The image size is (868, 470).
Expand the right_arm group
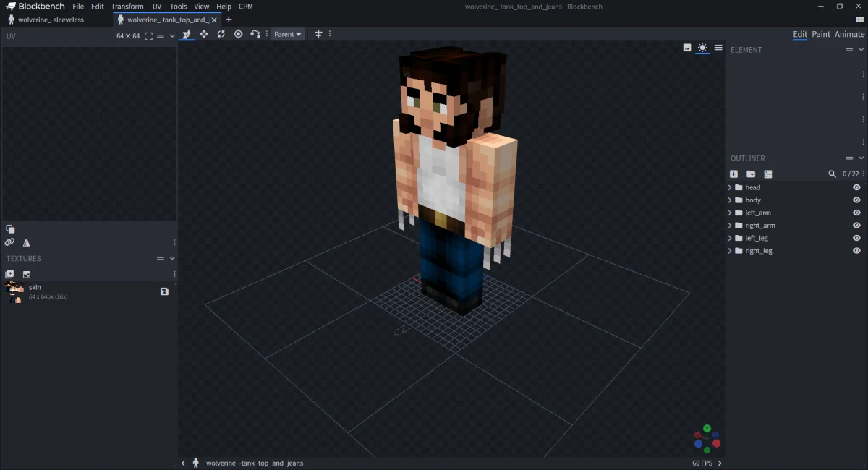pyautogui.click(x=730, y=226)
